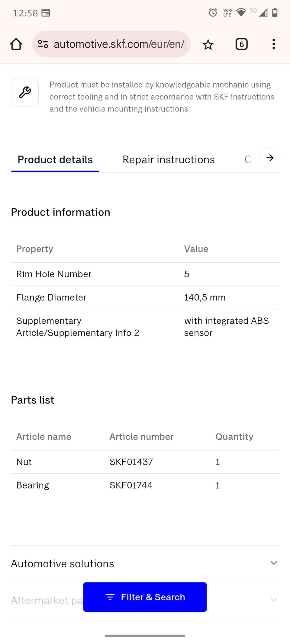290x644 pixels.
Task: Tap the automotive.skf.com address bar
Action: coord(119,44)
